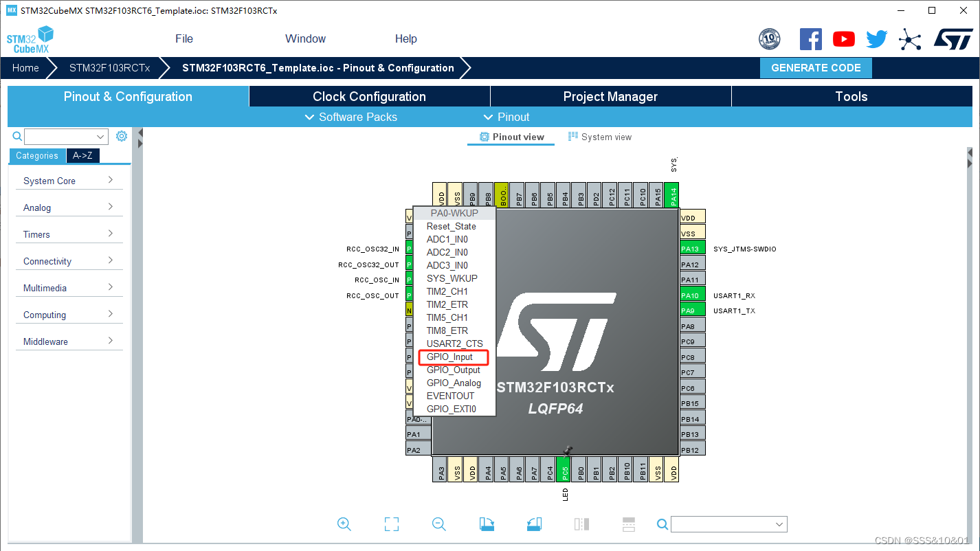Choose EVENTOUT from the pin menu
The image size is (980, 551).
pyautogui.click(x=454, y=396)
